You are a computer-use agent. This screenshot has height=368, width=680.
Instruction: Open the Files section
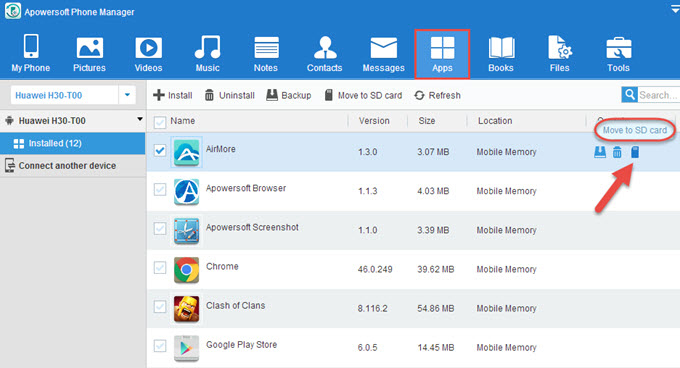click(x=559, y=54)
